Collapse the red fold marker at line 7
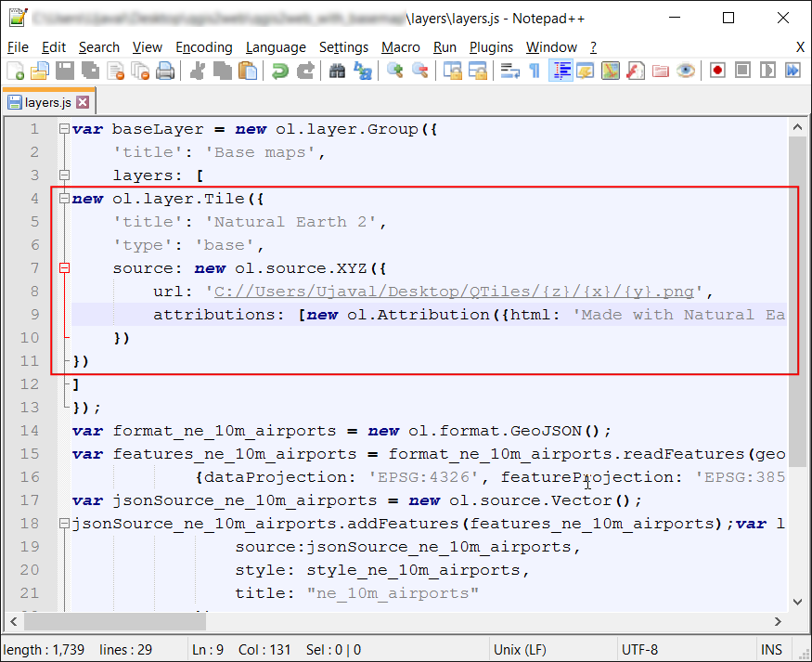The width and height of the screenshot is (812, 662). click(x=64, y=268)
